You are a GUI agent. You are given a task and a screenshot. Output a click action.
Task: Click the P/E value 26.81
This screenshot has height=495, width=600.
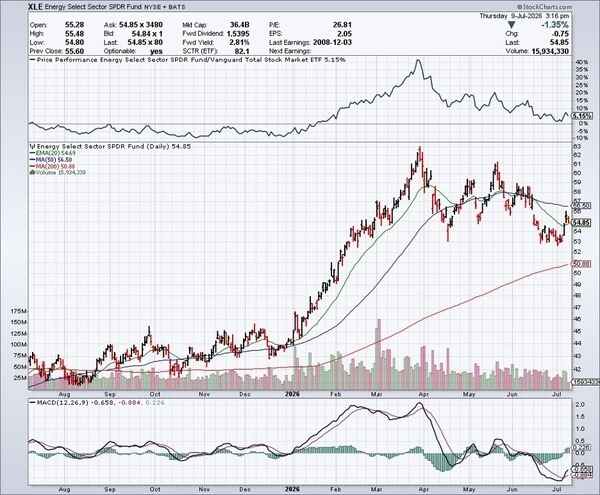click(342, 24)
